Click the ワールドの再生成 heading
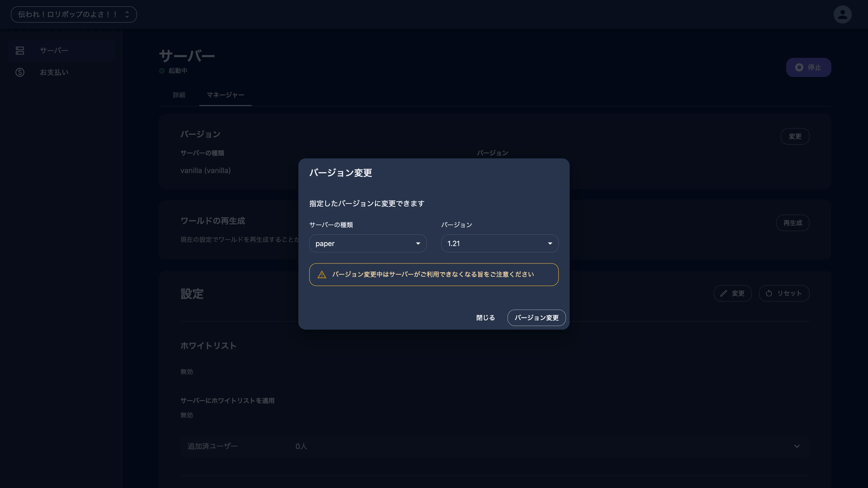 click(213, 221)
